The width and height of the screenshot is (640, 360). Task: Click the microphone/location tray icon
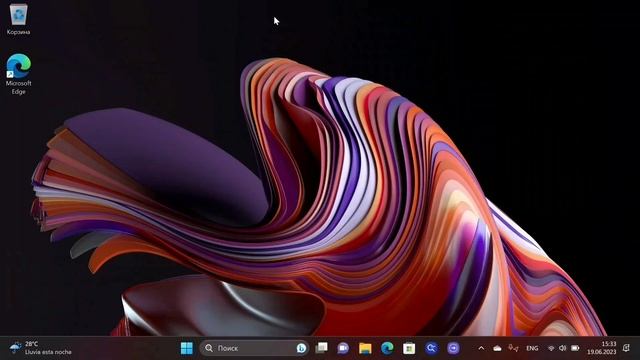click(513, 348)
